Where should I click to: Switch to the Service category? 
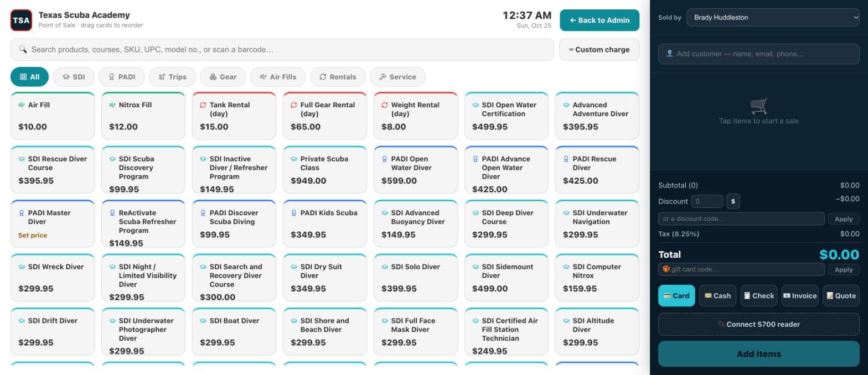point(397,77)
